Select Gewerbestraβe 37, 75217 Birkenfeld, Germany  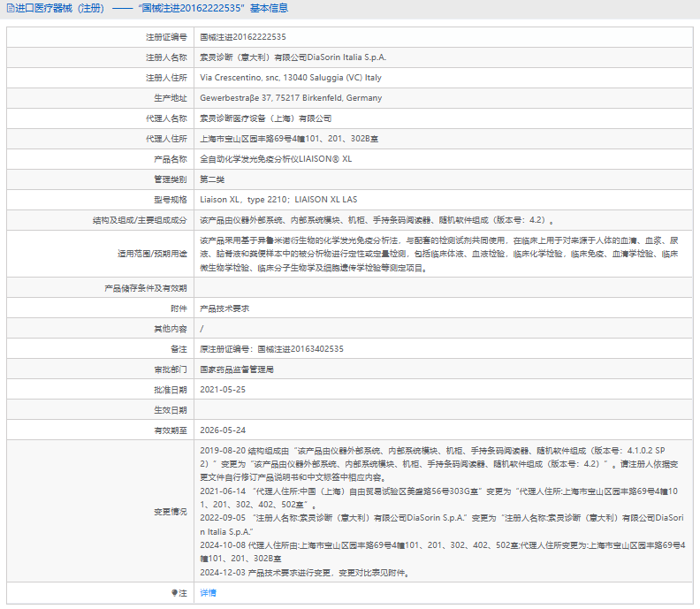(x=291, y=98)
